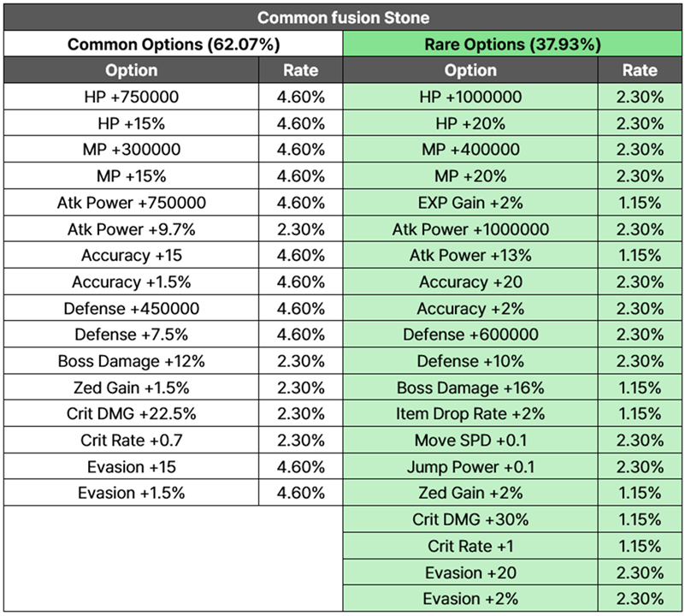Select the Atk Power +9.7% cell

132,229
